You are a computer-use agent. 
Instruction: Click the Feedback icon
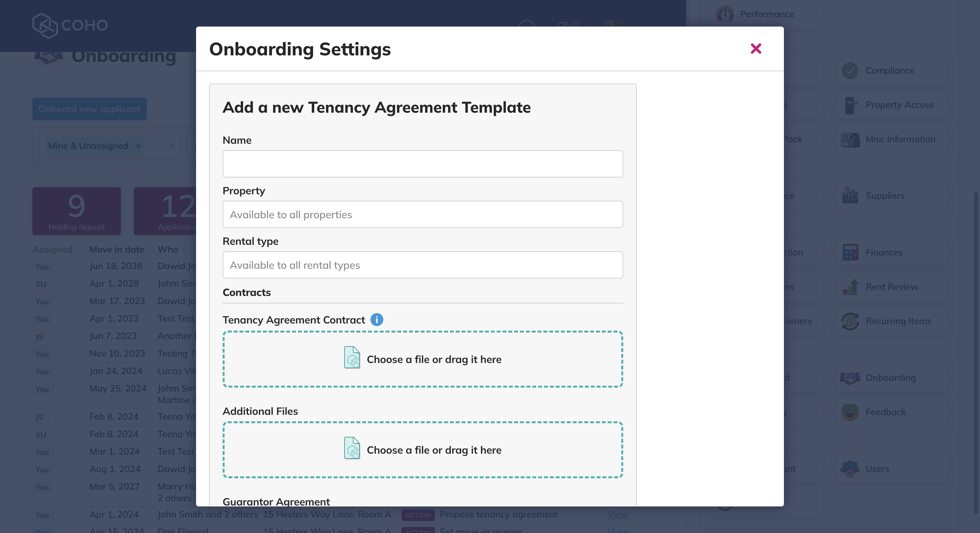(x=850, y=412)
